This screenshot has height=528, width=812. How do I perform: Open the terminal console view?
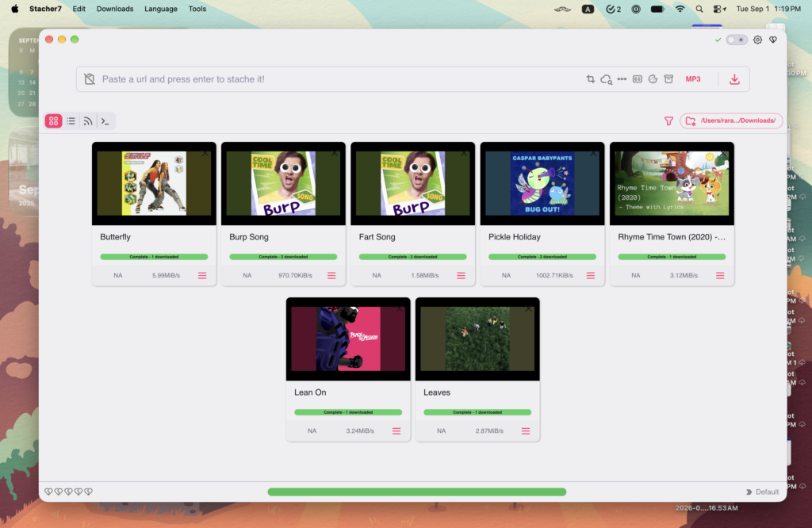(x=105, y=121)
